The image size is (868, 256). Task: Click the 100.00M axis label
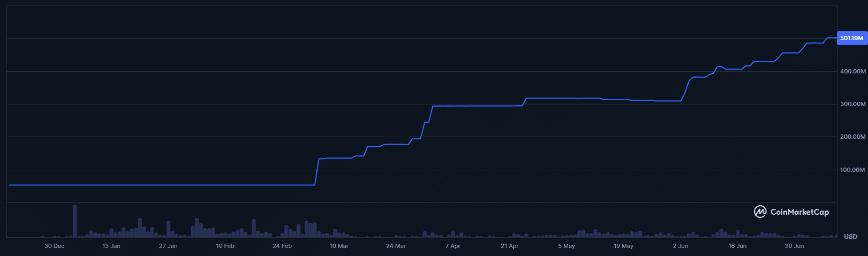pos(853,170)
